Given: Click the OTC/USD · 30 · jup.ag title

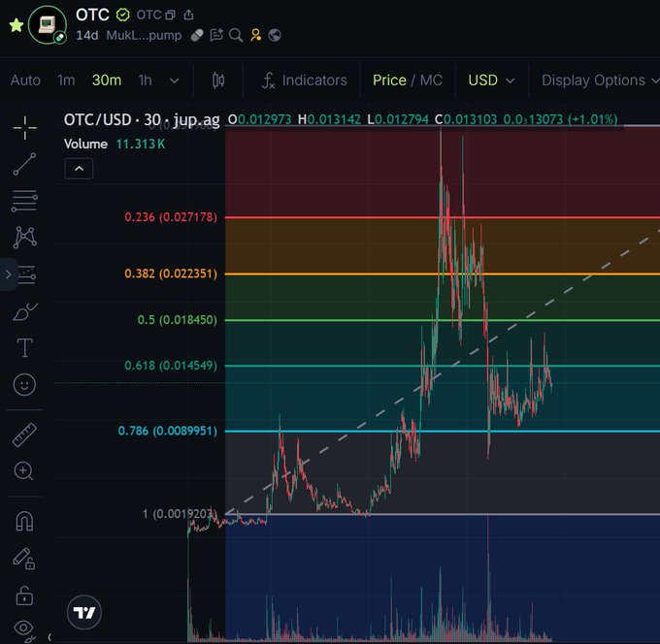Looking at the screenshot, I should coord(142,120).
